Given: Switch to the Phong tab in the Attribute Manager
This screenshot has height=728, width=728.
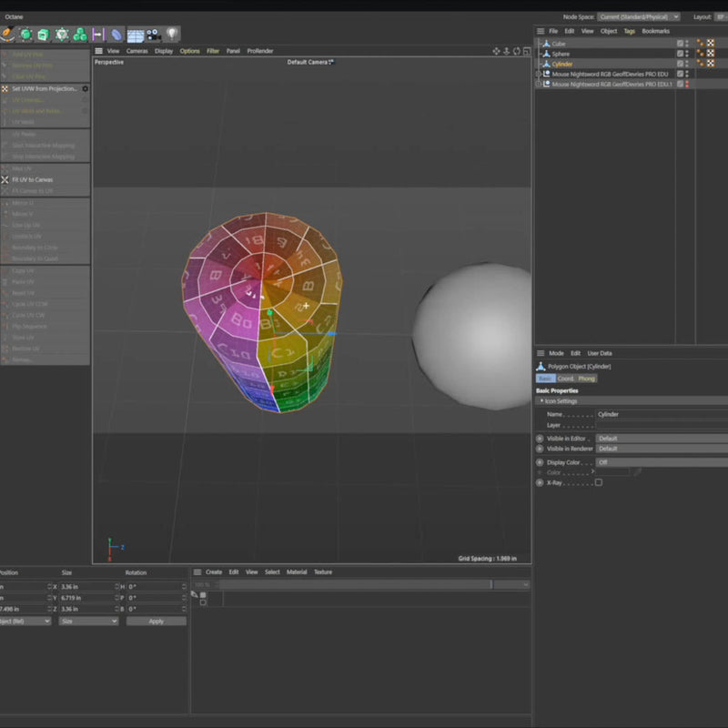Looking at the screenshot, I should 586,378.
